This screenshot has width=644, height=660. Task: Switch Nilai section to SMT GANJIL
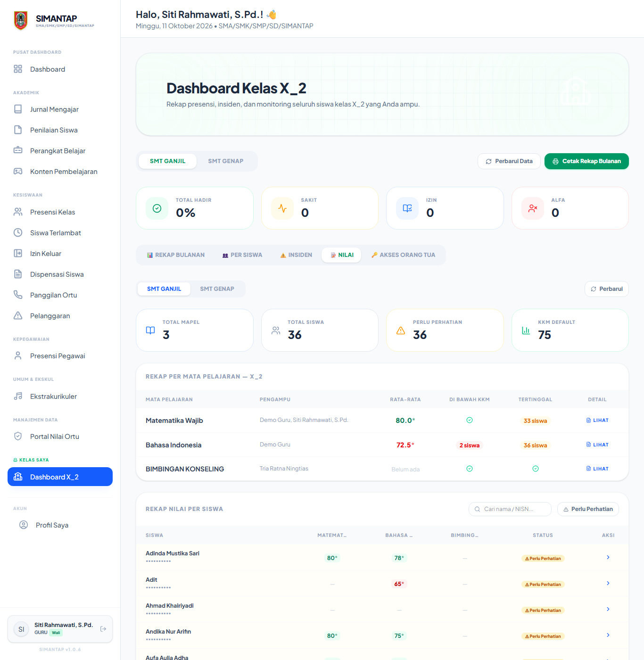pos(164,289)
